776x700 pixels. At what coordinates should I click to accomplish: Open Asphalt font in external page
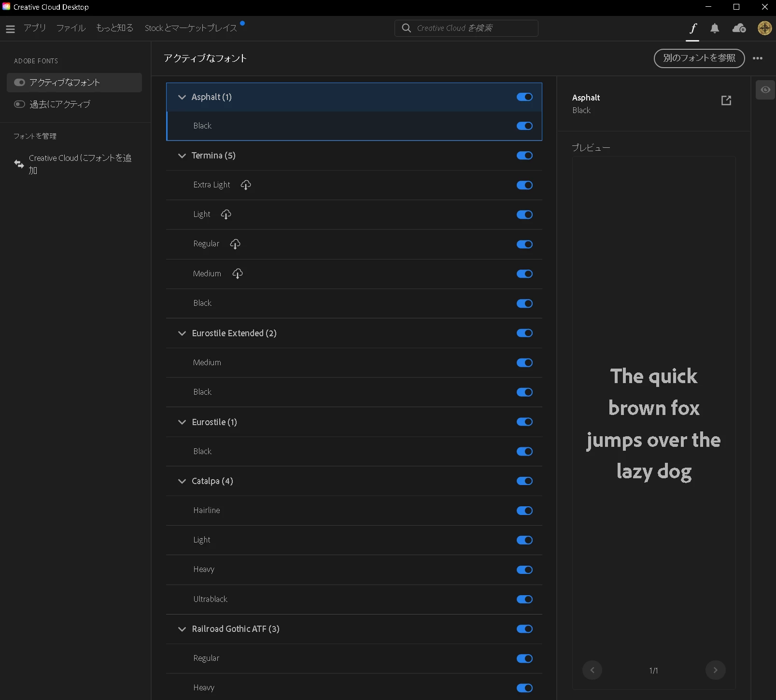(x=726, y=100)
